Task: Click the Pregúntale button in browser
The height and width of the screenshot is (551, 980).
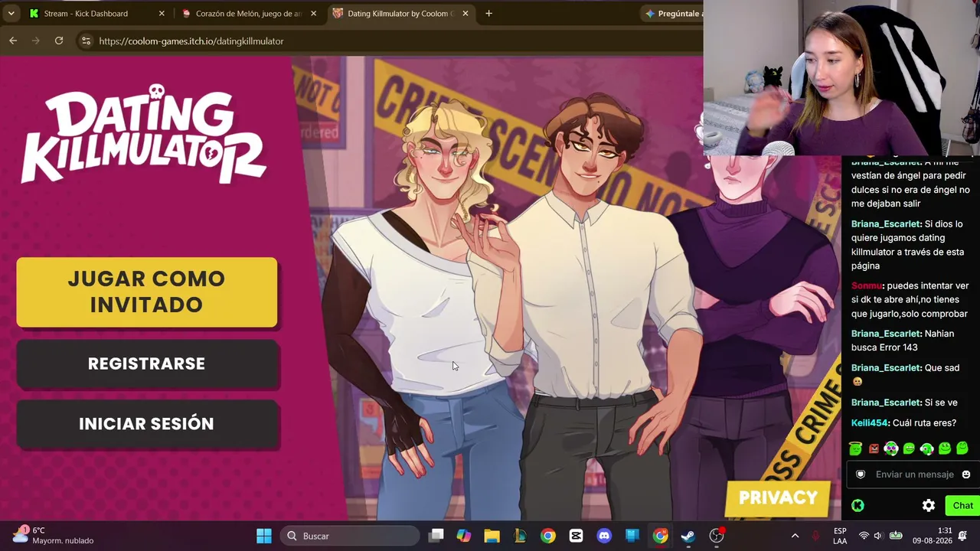Action: tap(672, 14)
